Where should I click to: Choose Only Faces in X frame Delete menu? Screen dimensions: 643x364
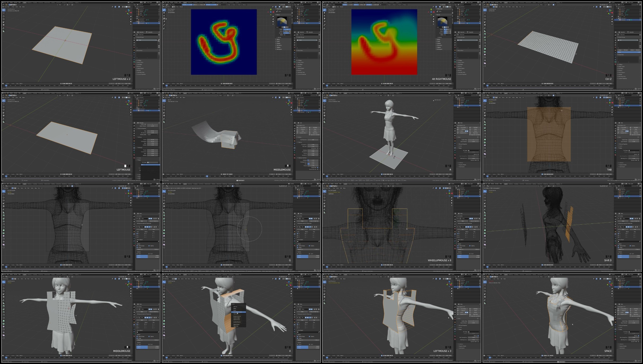coord(236,314)
